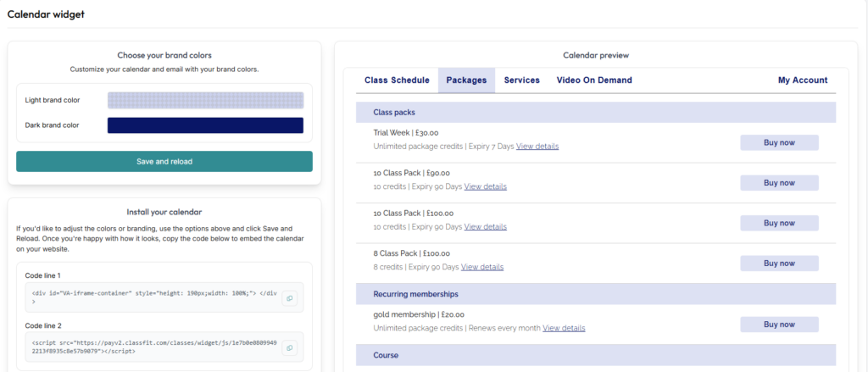Click the 'Light brand color' label

click(x=53, y=100)
